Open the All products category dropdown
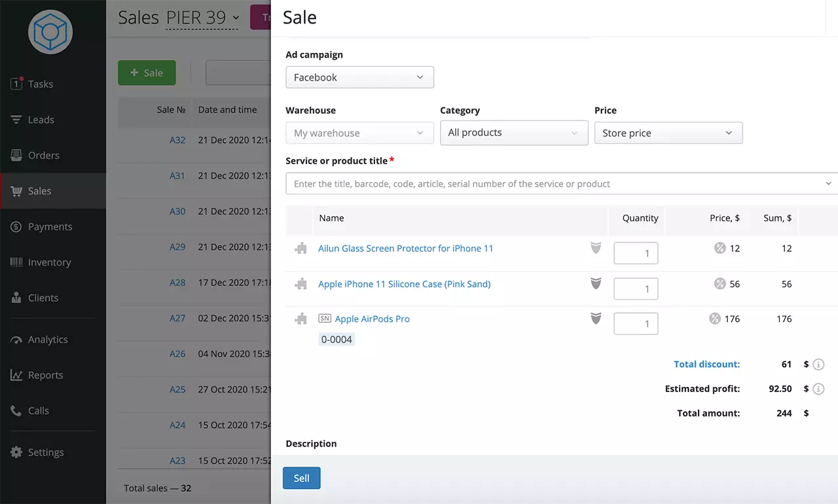The width and height of the screenshot is (838, 504). click(514, 133)
